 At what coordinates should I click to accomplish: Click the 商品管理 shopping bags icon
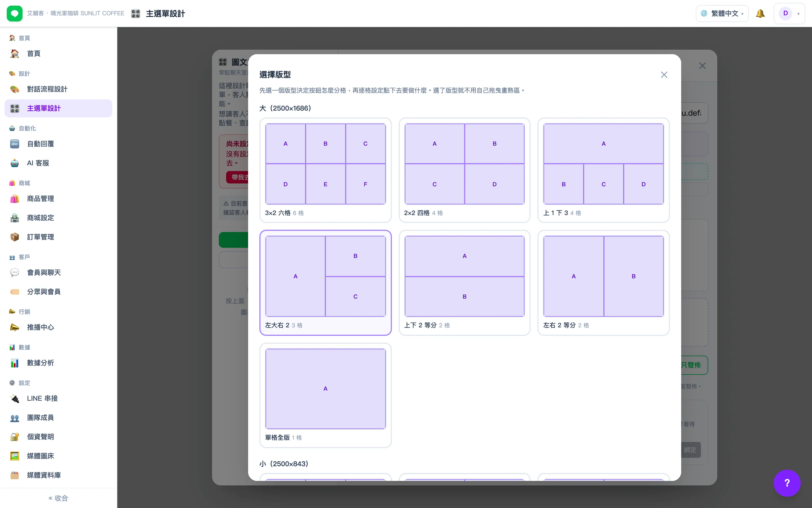(15, 199)
